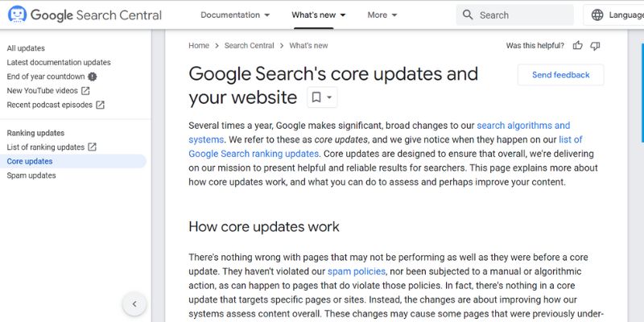Open the bookmark dropdown arrow
The height and width of the screenshot is (322, 644).
click(x=329, y=97)
